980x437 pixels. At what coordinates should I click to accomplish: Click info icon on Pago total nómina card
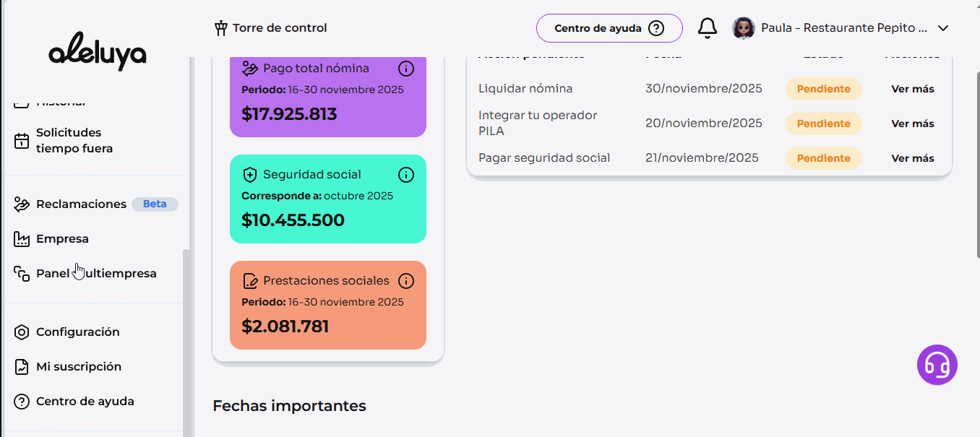pos(406,69)
